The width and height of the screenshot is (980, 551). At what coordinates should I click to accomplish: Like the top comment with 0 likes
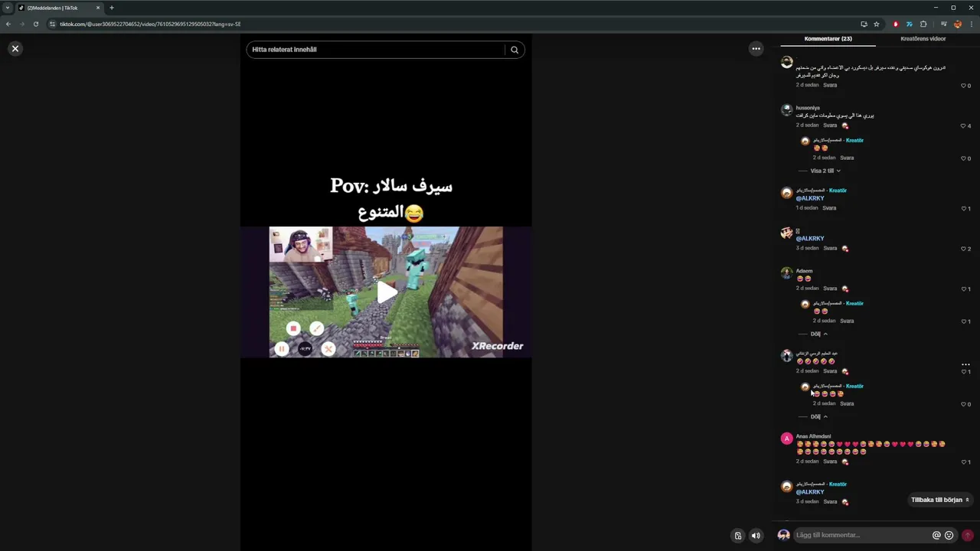963,86
